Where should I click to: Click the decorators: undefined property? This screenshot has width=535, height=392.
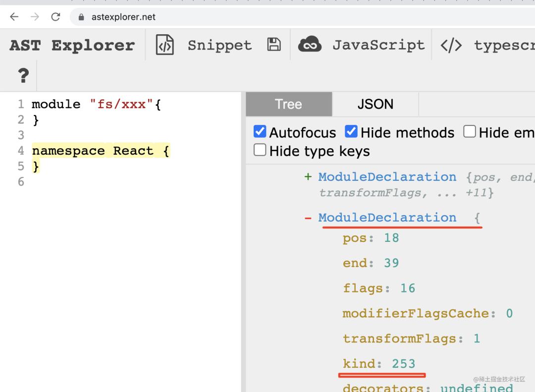428,388
